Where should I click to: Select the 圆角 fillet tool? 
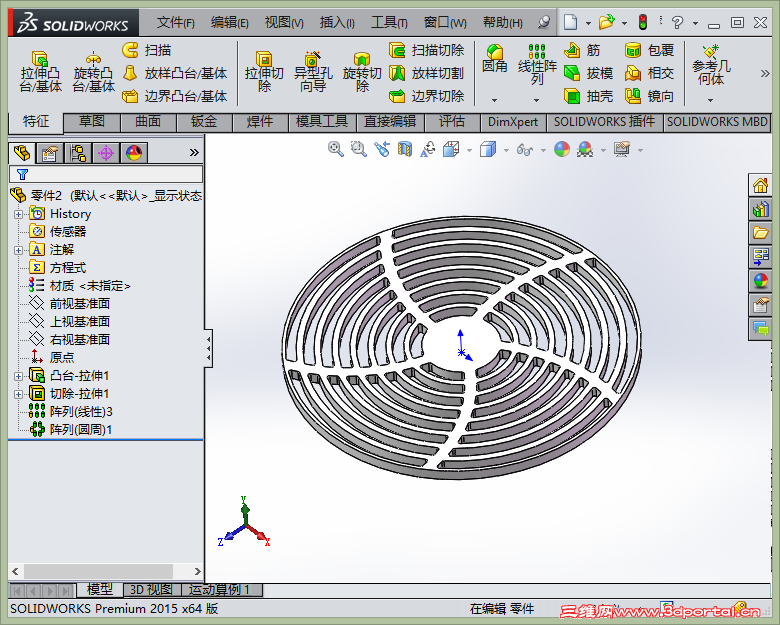[x=494, y=59]
